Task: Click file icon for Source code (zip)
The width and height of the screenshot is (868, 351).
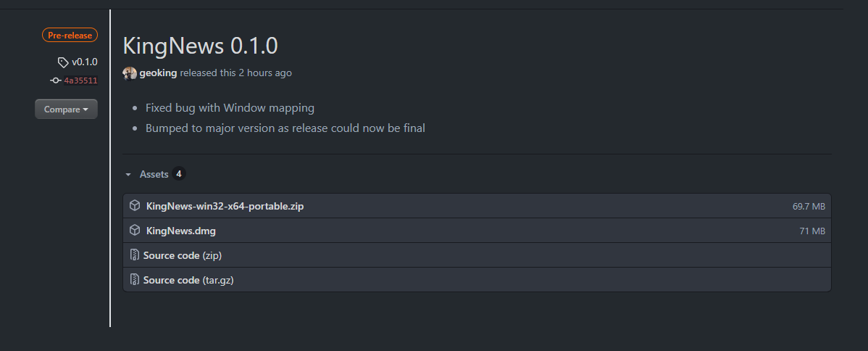Action: tap(134, 255)
